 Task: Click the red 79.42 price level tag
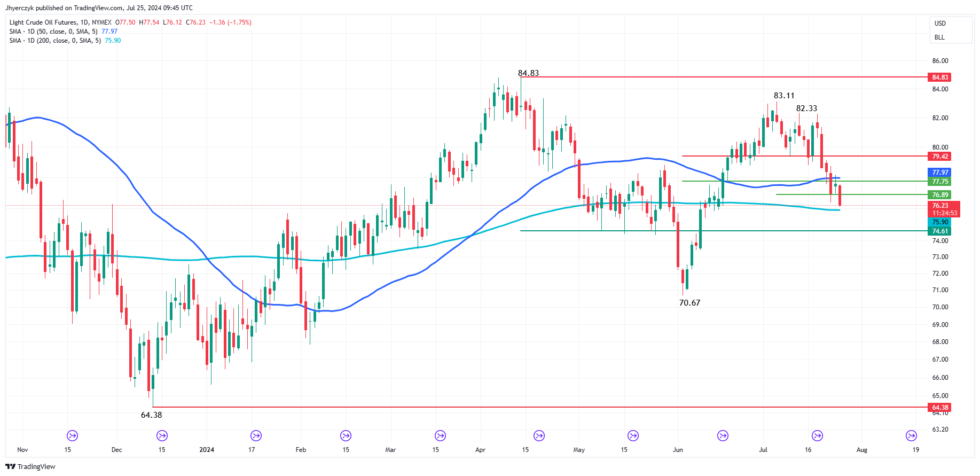[x=940, y=157]
